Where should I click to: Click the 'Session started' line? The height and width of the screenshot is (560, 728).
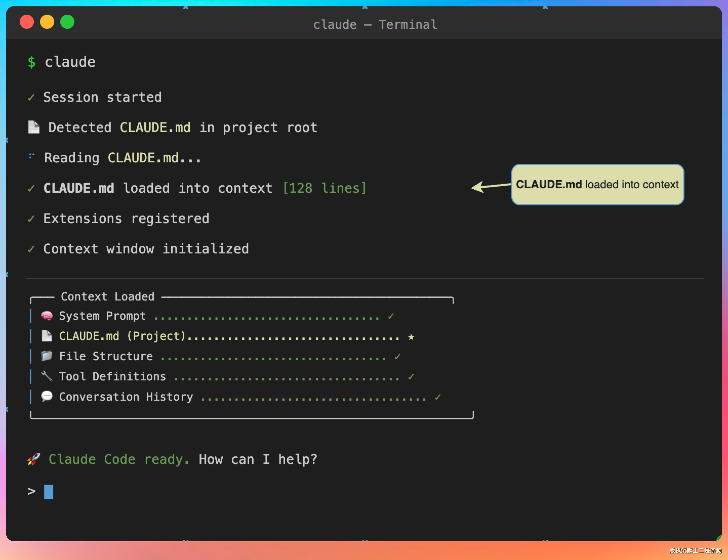(x=102, y=97)
